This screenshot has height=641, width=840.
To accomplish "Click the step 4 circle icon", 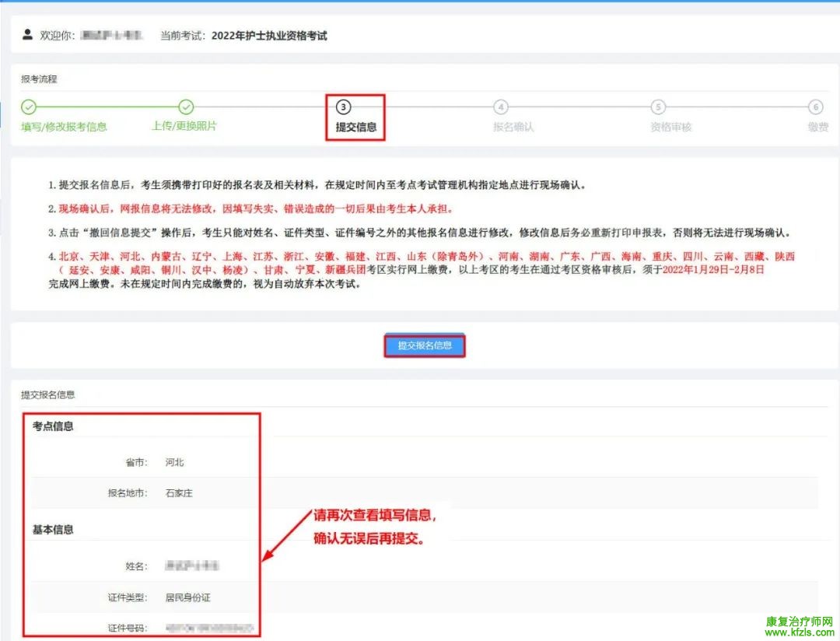I will [x=501, y=107].
